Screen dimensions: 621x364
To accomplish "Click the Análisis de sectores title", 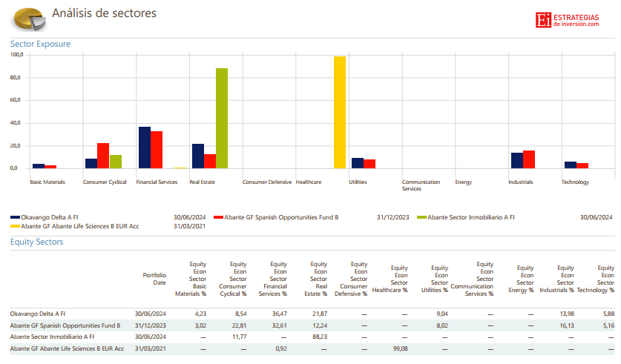I will (104, 13).
